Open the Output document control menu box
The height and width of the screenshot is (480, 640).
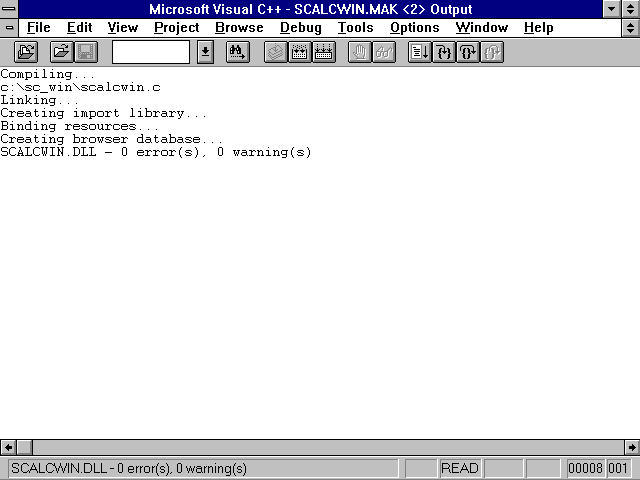pyautogui.click(x=10, y=28)
